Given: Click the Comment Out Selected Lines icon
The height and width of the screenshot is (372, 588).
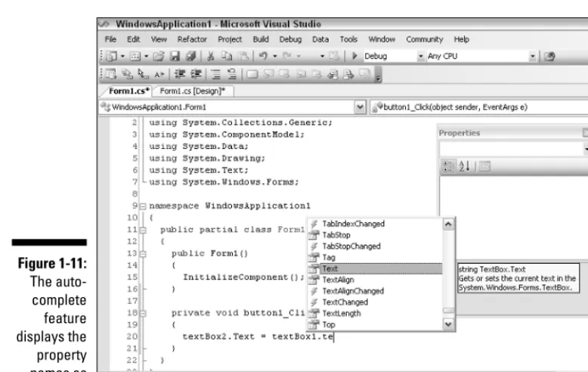Looking at the screenshot, I should [x=215, y=74].
